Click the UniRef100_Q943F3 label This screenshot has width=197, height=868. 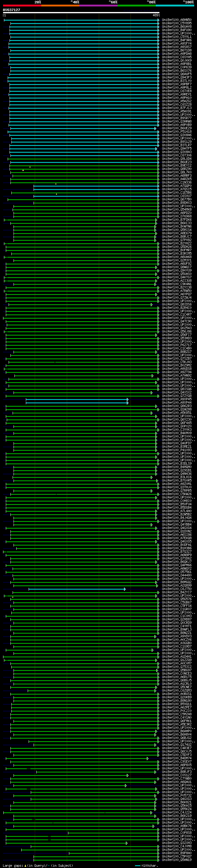pos(177,78)
